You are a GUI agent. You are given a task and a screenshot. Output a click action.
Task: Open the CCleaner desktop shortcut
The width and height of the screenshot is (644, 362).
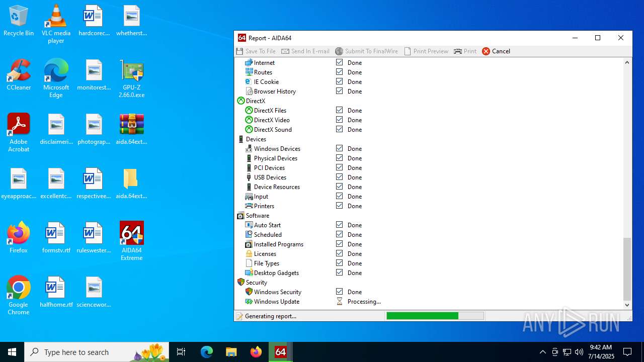[x=19, y=75]
